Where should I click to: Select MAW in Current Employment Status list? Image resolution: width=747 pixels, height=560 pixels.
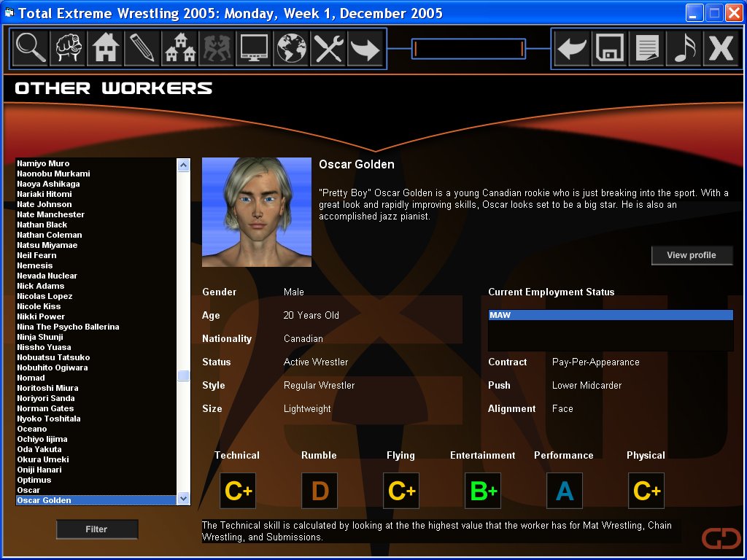coord(611,315)
